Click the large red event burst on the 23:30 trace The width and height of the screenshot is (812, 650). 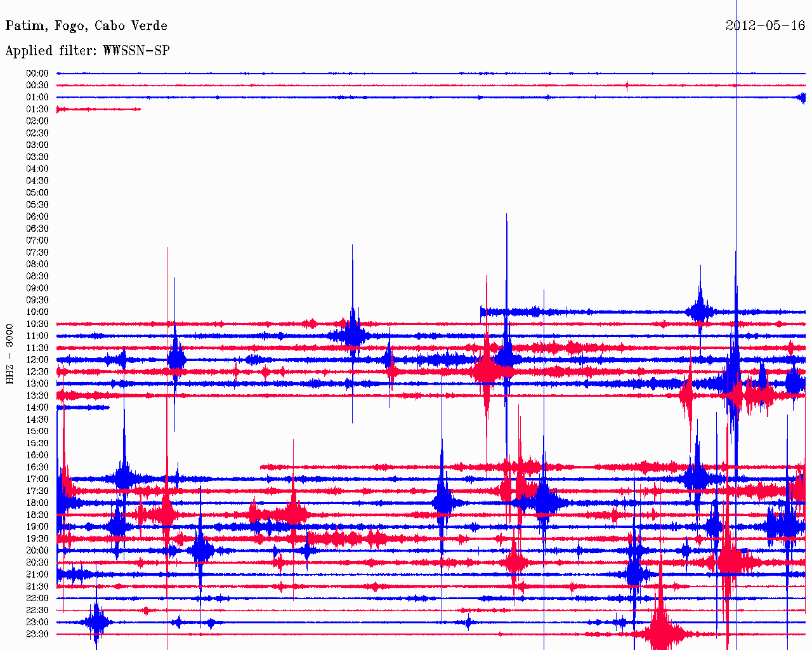click(660, 633)
